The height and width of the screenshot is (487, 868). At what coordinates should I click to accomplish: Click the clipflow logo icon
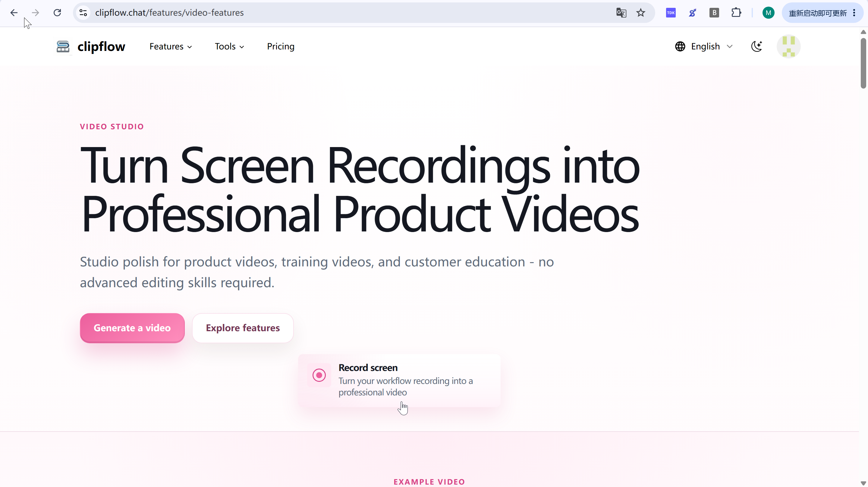pos(63,46)
